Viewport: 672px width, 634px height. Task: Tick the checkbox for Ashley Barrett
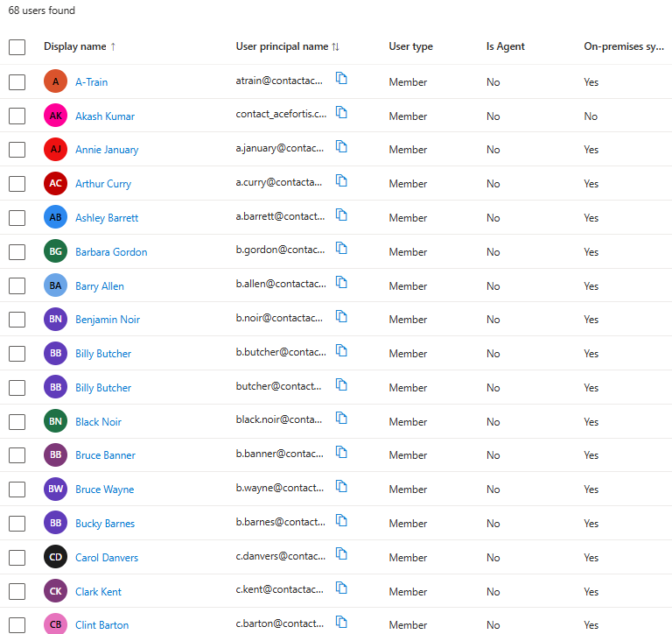point(17,218)
